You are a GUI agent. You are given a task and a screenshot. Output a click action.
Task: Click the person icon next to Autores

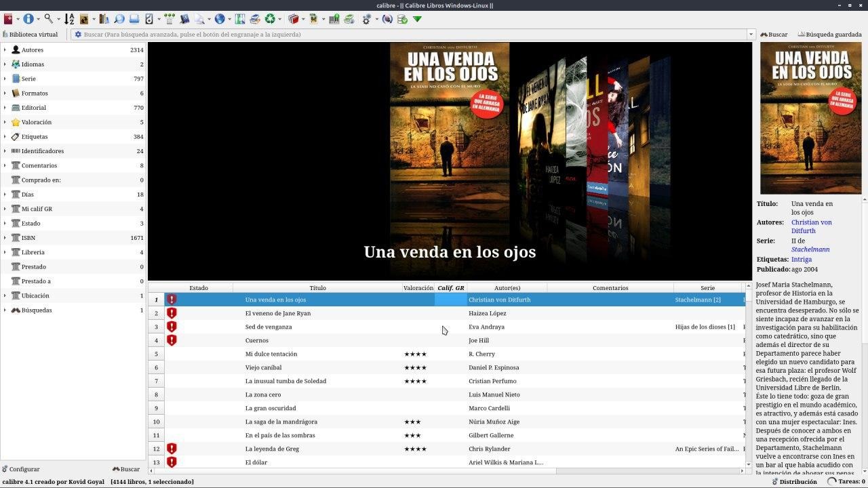tap(16, 50)
